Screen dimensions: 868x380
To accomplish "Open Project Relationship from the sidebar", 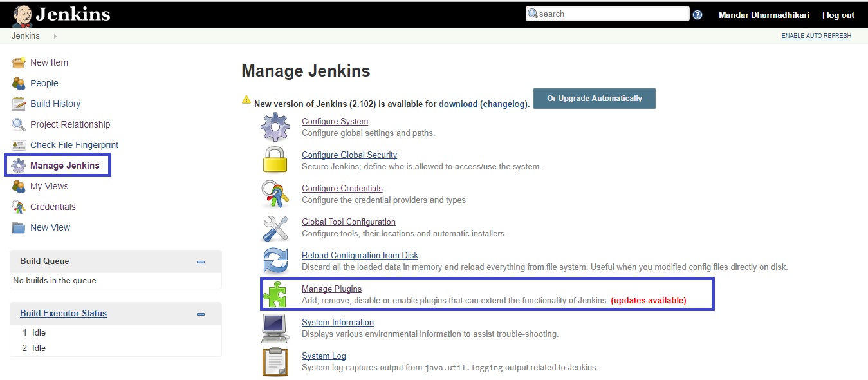I will pos(70,124).
